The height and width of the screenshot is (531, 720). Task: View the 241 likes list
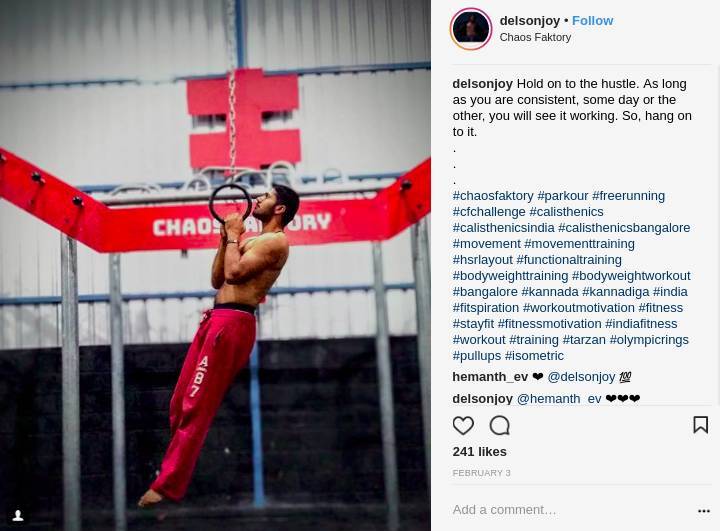coord(479,452)
